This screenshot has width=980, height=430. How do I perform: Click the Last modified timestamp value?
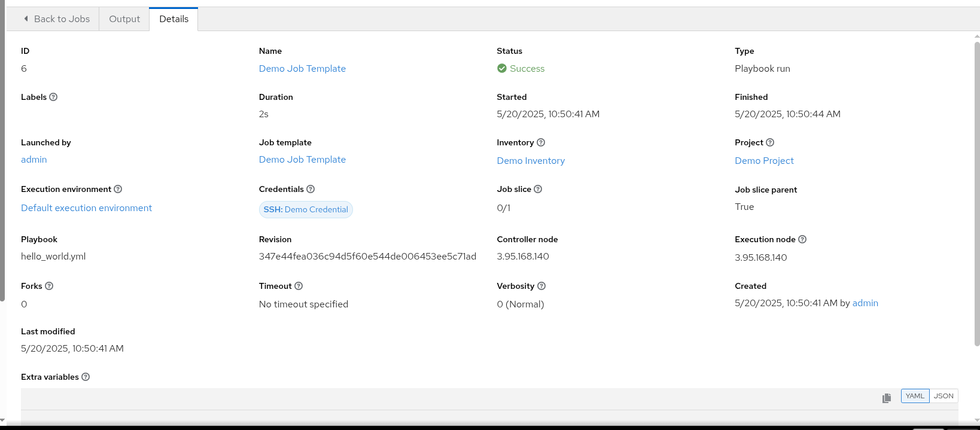pos(72,349)
